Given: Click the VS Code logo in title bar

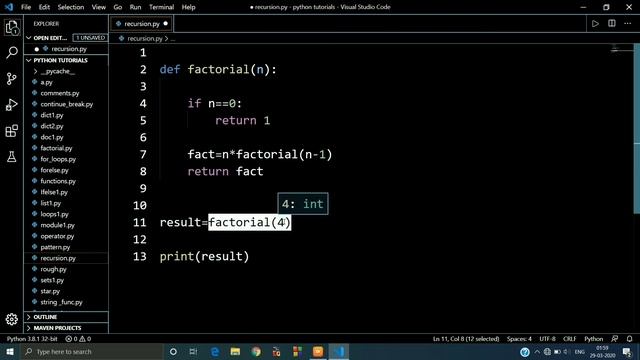Looking at the screenshot, I should click(x=9, y=7).
